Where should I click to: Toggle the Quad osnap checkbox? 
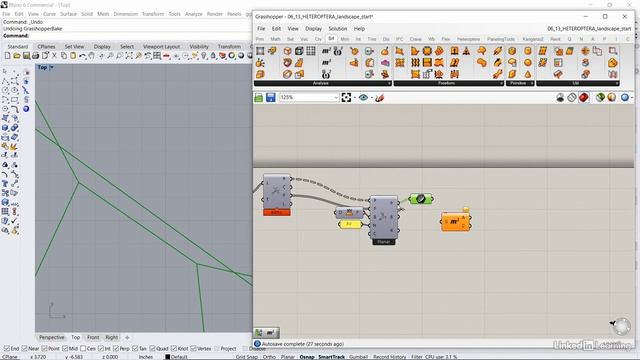(x=152, y=349)
